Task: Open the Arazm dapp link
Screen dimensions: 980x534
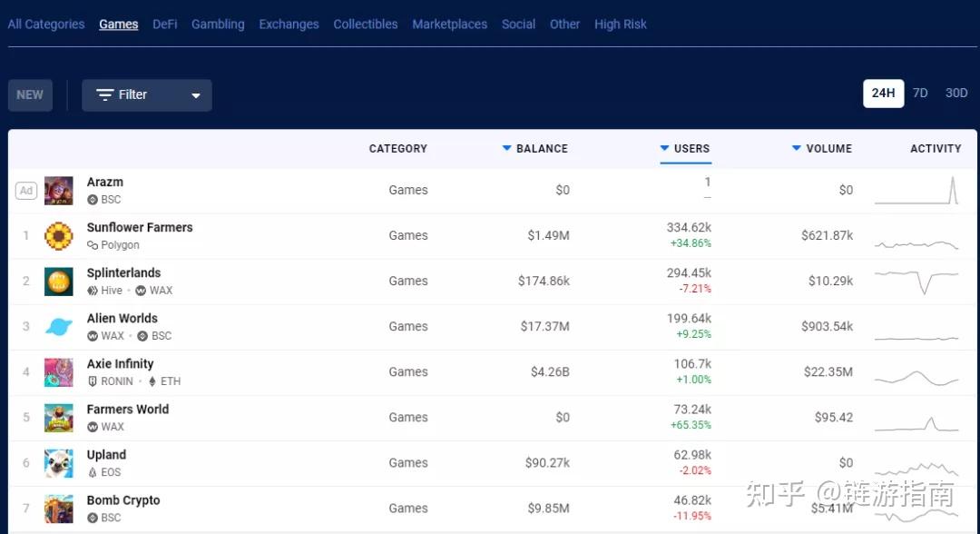Action: click(105, 182)
